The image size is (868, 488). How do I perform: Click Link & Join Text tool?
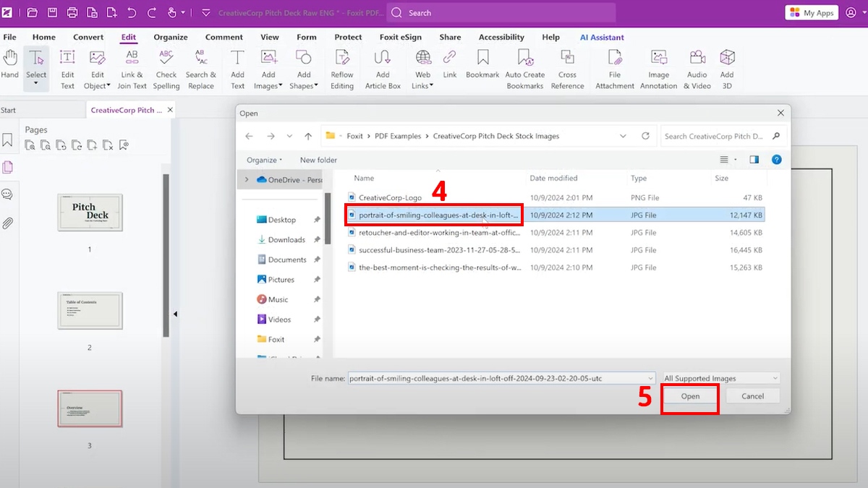(x=132, y=70)
